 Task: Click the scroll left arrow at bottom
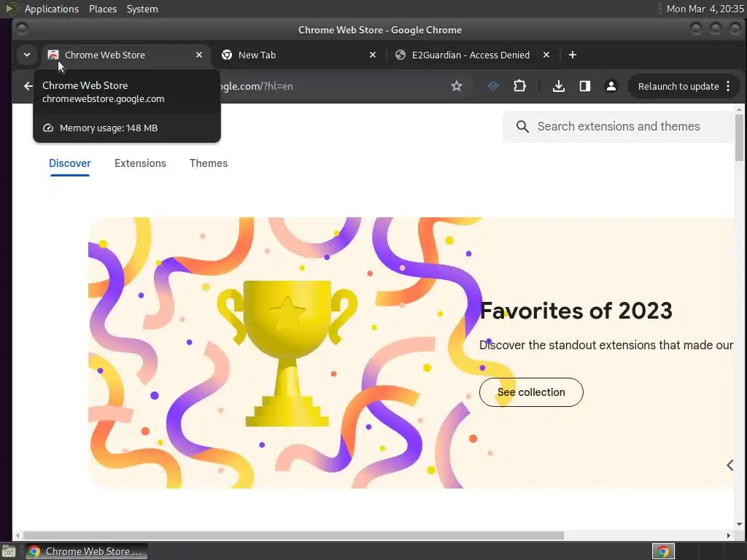point(18,536)
